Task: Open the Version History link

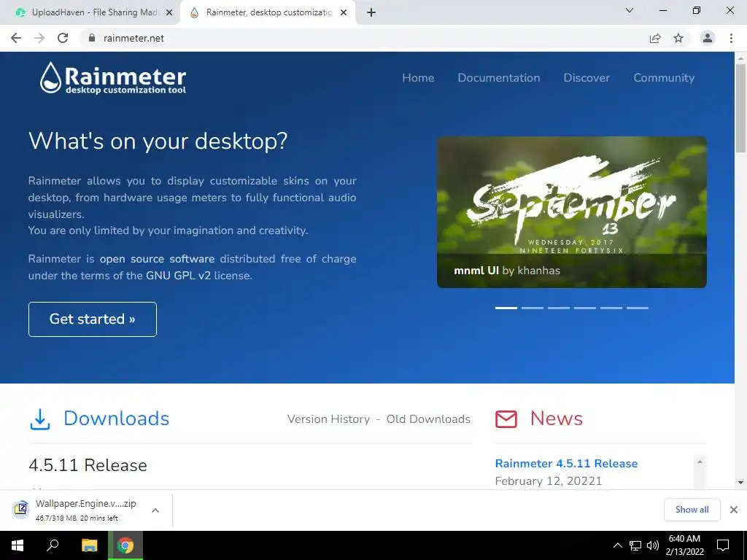Action: [328, 419]
